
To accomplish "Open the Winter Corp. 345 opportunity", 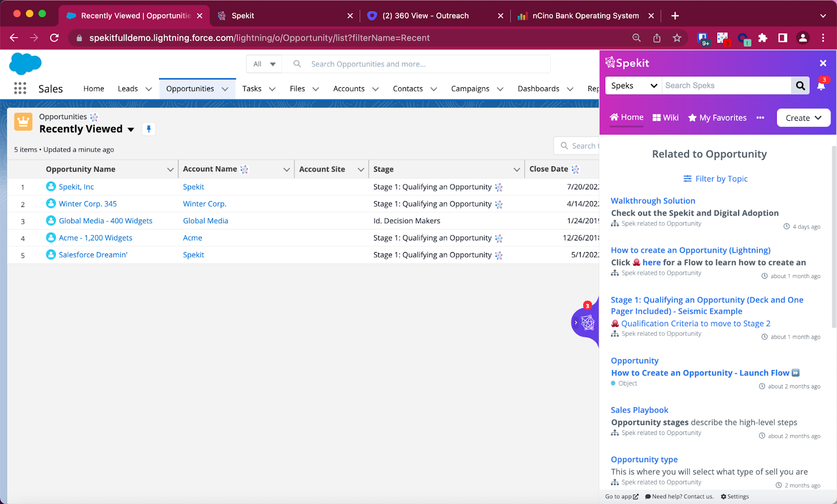I will pos(88,204).
